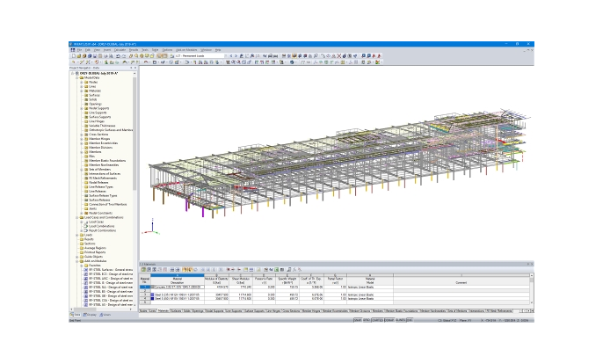Click color swatch of Concrete material row 1
The width and height of the screenshot is (603, 364).
152,287
